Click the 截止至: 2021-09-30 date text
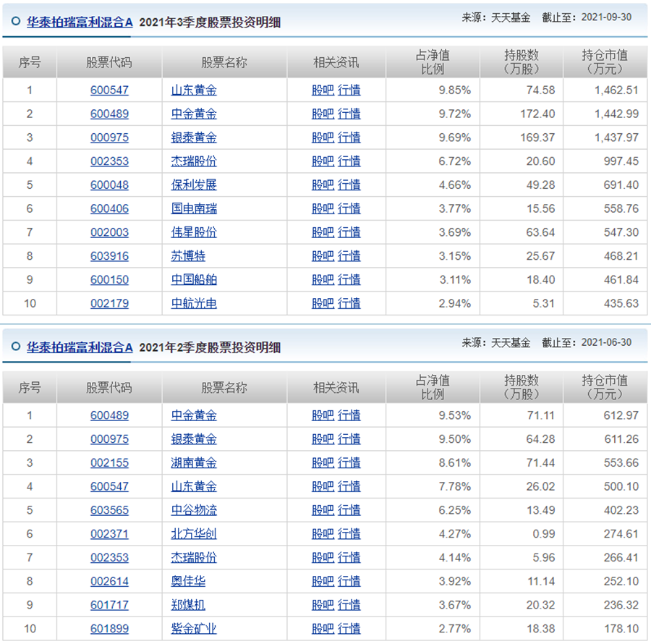The width and height of the screenshot is (651, 644). click(587, 17)
